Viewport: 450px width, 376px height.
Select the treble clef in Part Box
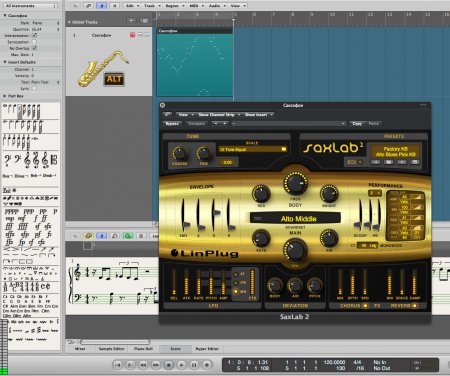coord(27,160)
